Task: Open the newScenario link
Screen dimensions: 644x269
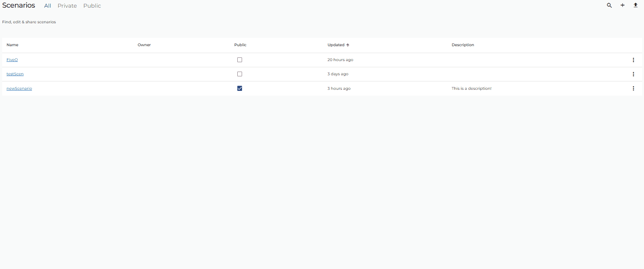Action: click(x=19, y=89)
